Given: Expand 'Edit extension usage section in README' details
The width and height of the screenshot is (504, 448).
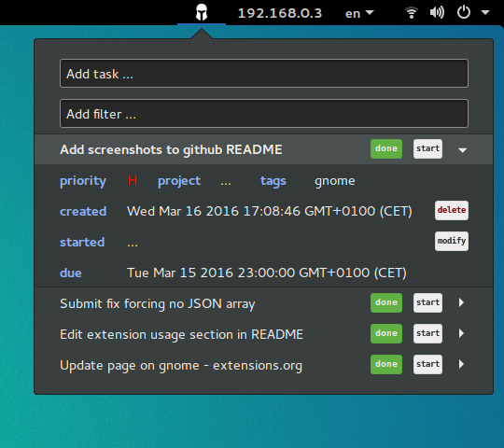Looking at the screenshot, I should [x=461, y=333].
